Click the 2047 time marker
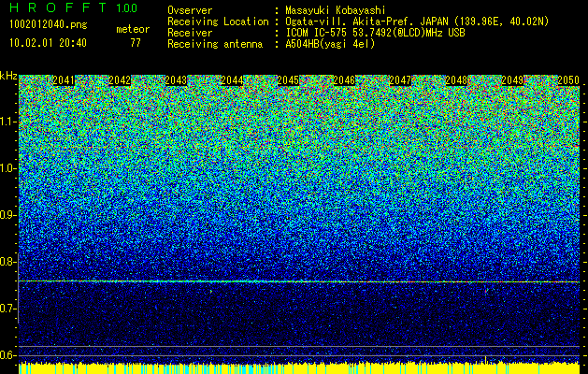This screenshot has height=374, width=588. pos(400,80)
